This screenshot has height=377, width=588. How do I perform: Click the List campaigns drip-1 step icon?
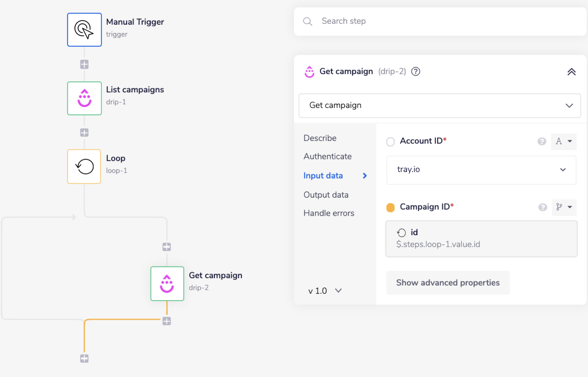tap(84, 98)
